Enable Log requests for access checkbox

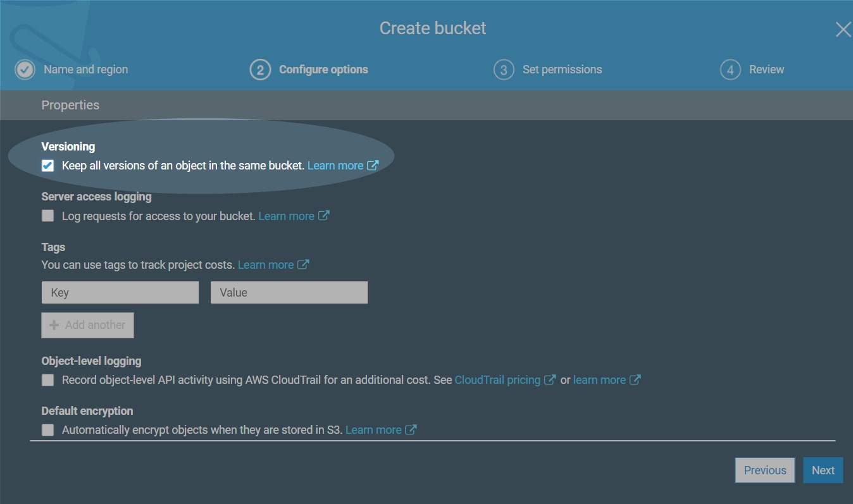[x=48, y=216]
